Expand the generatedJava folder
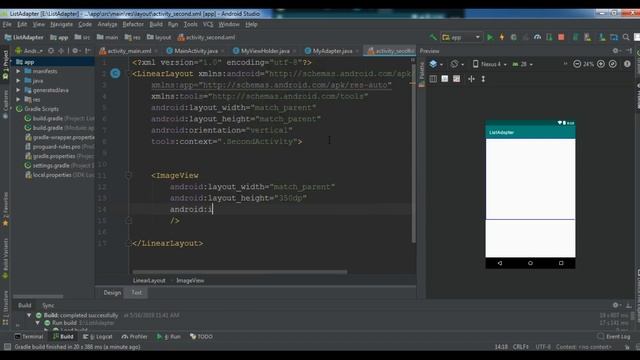 coord(18,90)
